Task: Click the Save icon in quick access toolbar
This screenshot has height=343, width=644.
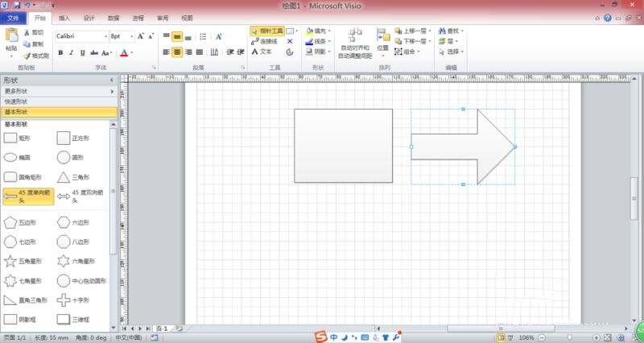Action: pyautogui.click(x=17, y=6)
